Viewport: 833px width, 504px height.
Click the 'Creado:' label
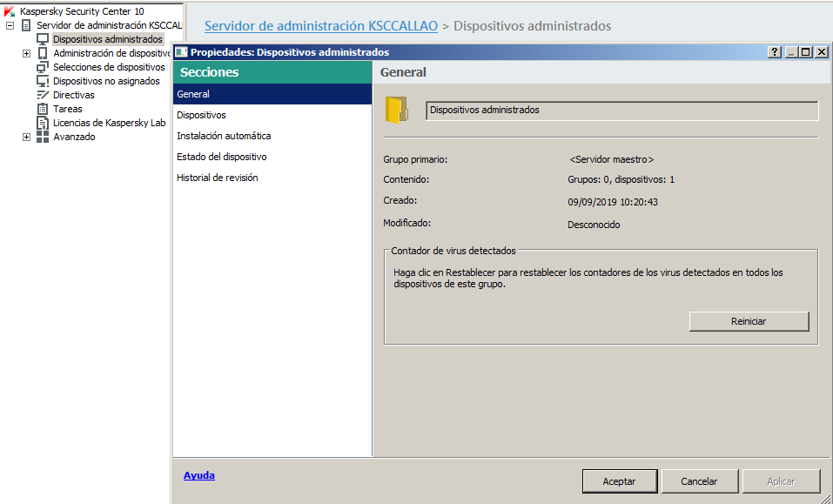click(x=400, y=201)
